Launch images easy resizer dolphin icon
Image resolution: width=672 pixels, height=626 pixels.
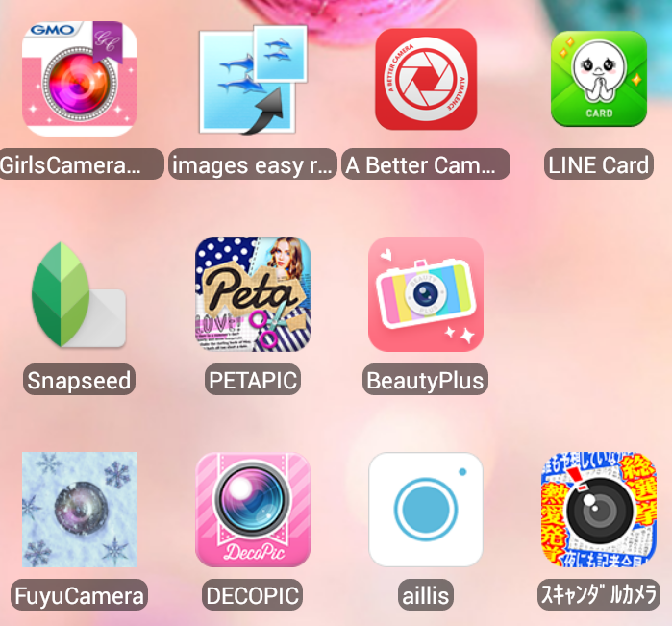click(x=253, y=79)
